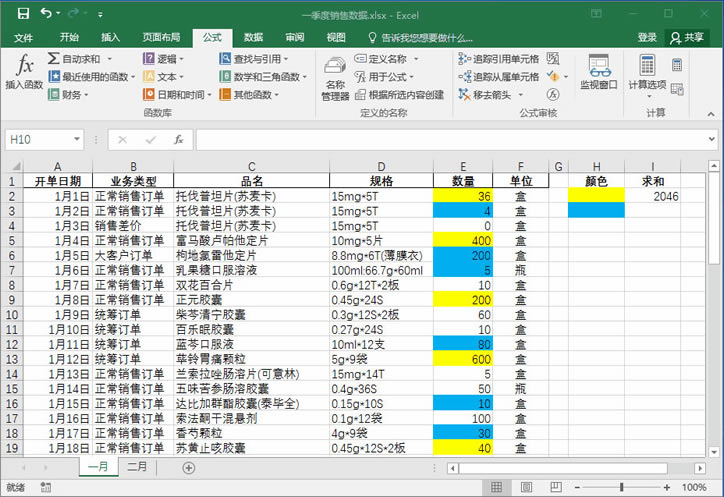The height and width of the screenshot is (497, 724).
Task: Open the 名称管理器 (Name Manager)
Action: (335, 78)
